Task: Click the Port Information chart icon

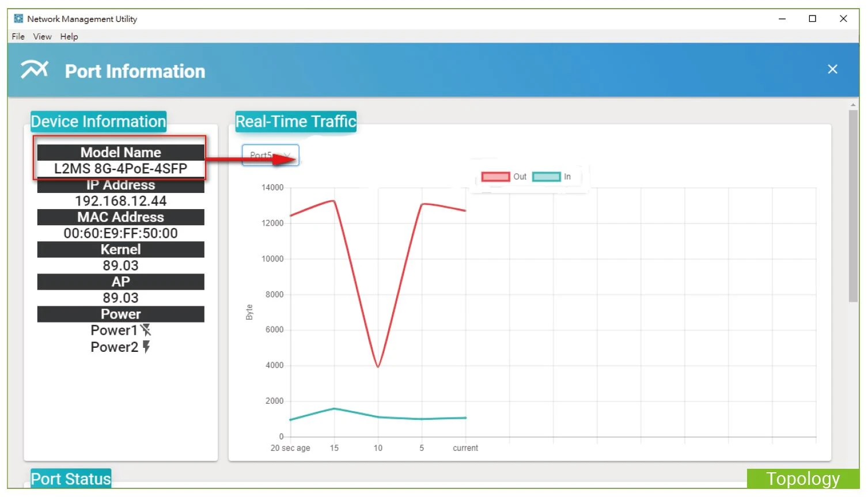Action: (35, 70)
